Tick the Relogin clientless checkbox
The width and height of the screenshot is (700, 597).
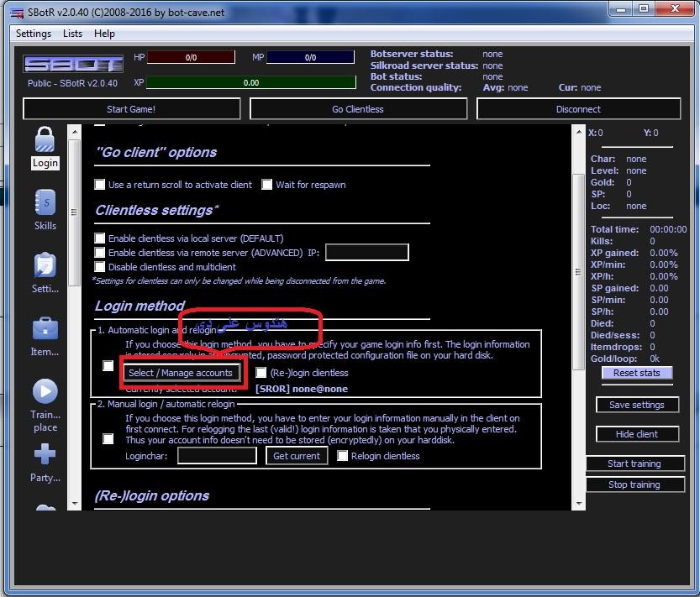coord(342,456)
